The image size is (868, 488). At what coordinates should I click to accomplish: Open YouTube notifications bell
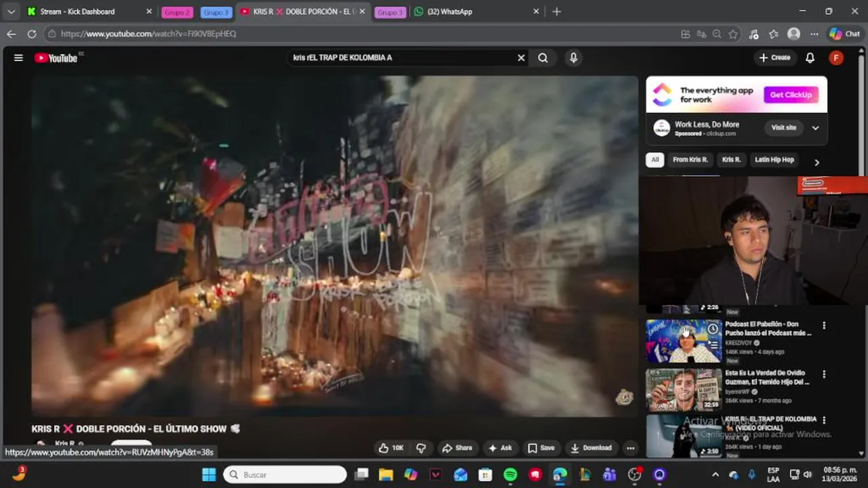(x=810, y=58)
